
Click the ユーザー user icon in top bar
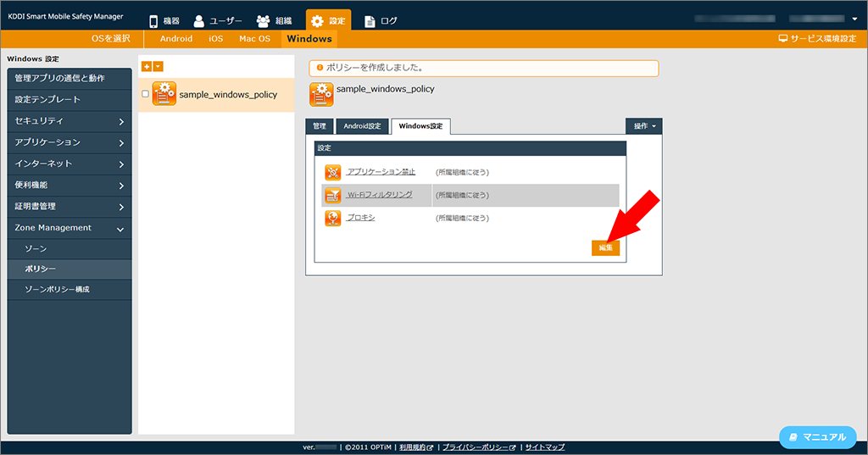tap(198, 21)
